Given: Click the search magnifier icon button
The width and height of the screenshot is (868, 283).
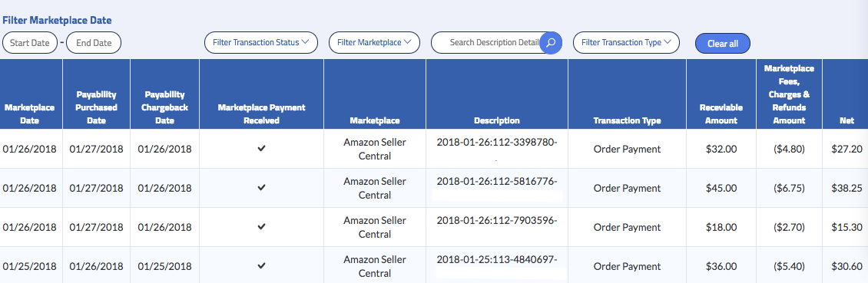Looking at the screenshot, I should (x=550, y=42).
